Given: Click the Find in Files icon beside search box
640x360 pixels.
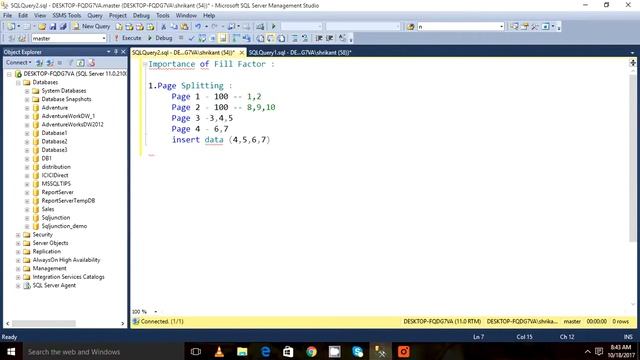Looking at the screenshot, I should pyautogui.click(x=410, y=27).
